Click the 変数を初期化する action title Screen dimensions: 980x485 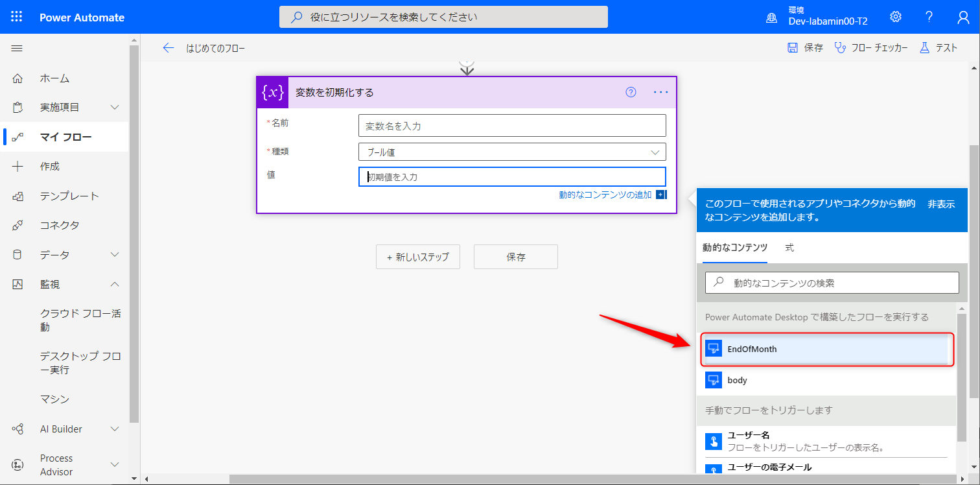(334, 92)
